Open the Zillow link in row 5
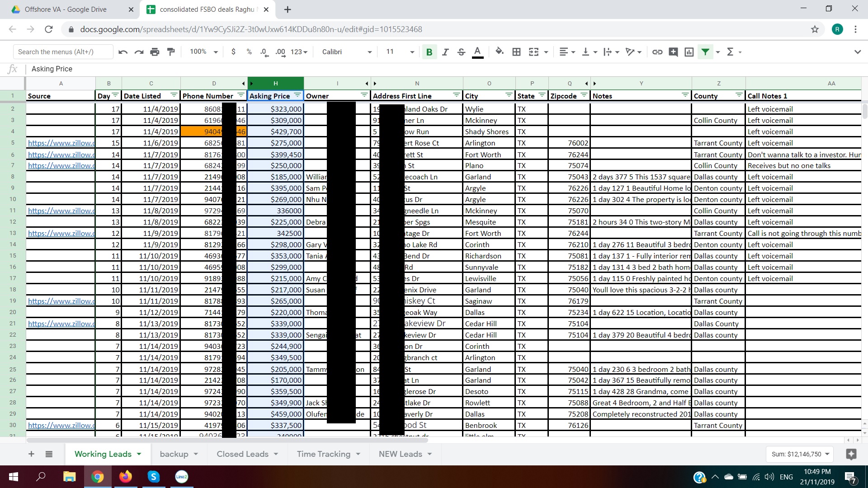 click(61, 143)
